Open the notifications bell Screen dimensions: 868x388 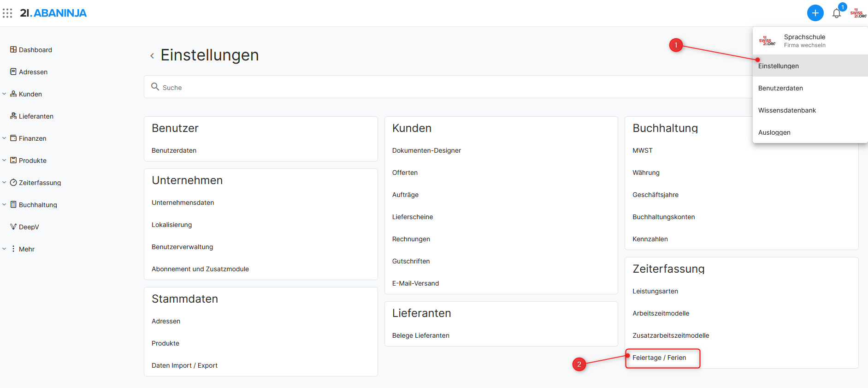[836, 13]
